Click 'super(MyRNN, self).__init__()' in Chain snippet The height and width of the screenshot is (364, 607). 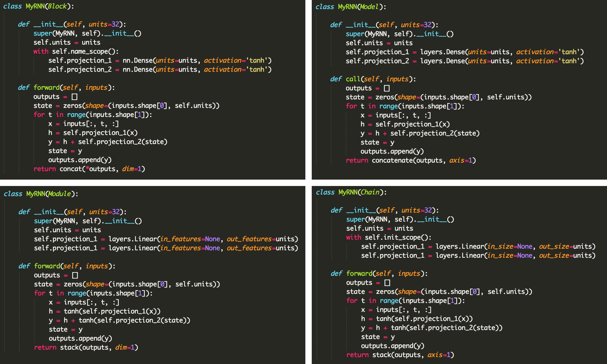click(400, 219)
